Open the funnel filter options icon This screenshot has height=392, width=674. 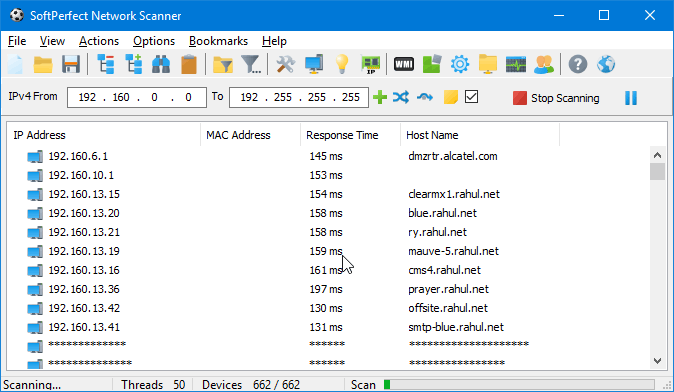[x=251, y=65]
